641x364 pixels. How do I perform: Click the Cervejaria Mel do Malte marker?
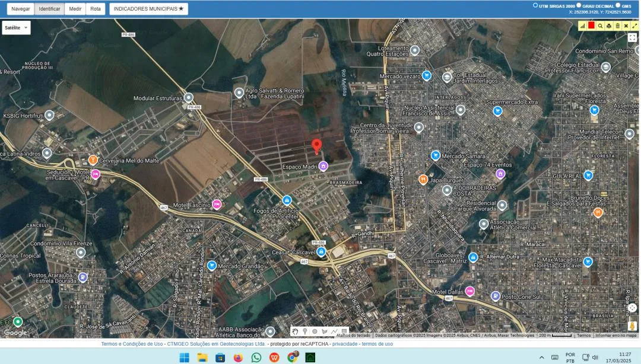[x=93, y=159]
